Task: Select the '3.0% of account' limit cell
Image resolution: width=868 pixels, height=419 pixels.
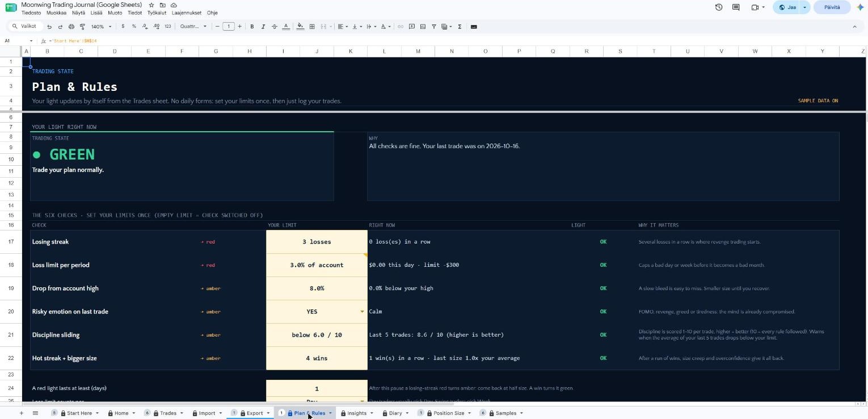Action: [317, 265]
